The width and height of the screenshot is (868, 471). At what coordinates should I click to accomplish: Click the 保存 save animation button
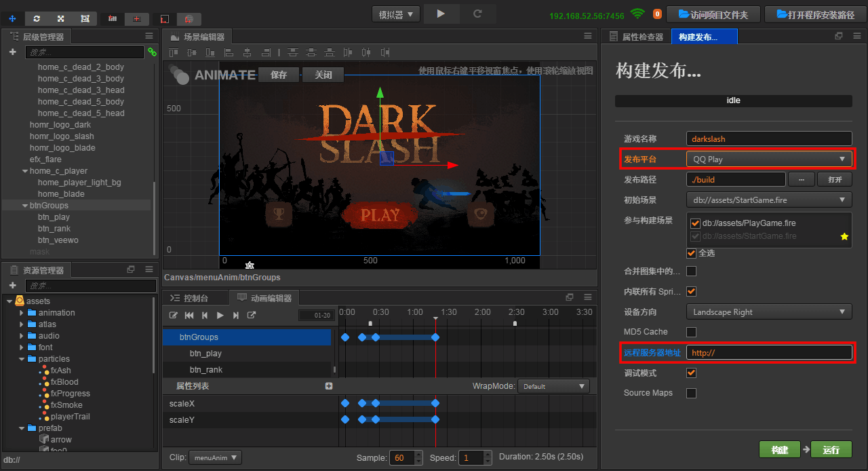[x=279, y=75]
